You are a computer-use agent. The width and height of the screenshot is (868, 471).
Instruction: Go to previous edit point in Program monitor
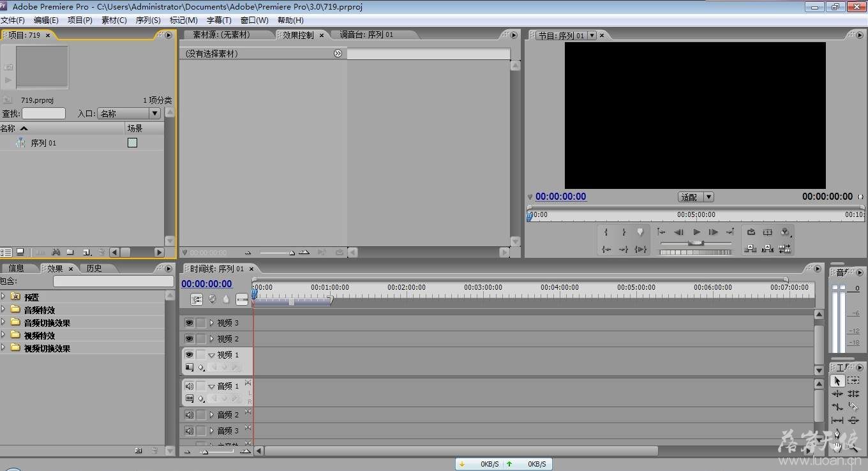[x=662, y=232]
